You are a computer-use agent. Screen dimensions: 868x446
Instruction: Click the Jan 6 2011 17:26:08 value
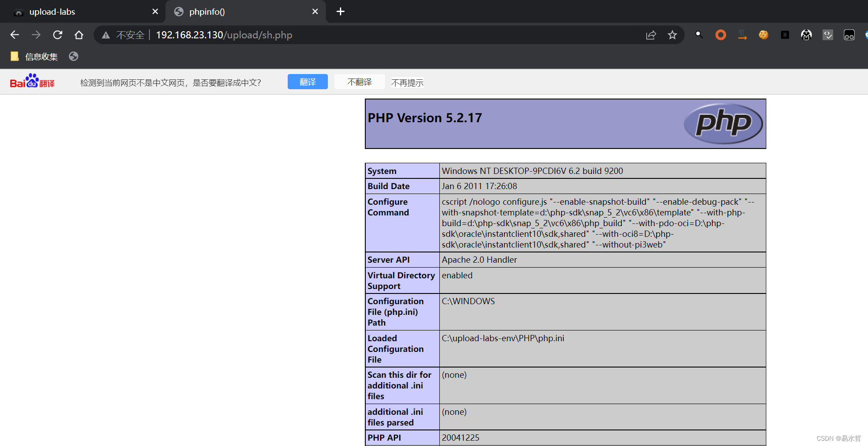click(x=479, y=186)
